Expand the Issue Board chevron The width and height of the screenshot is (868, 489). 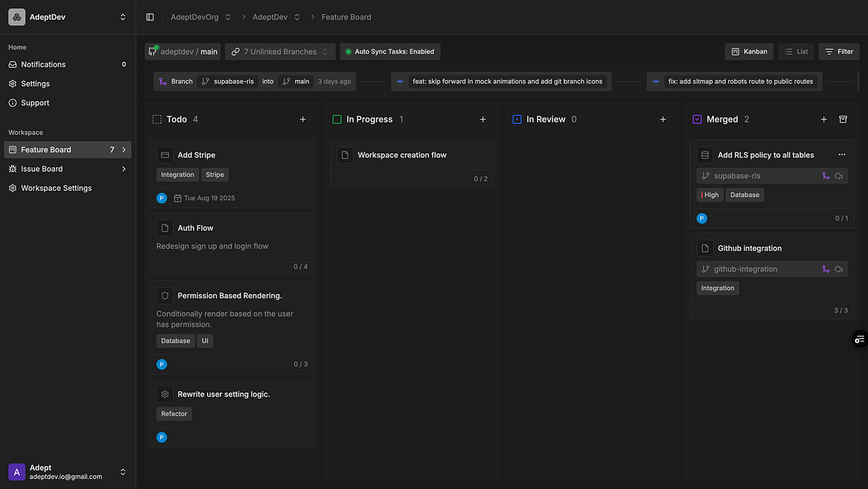point(124,169)
